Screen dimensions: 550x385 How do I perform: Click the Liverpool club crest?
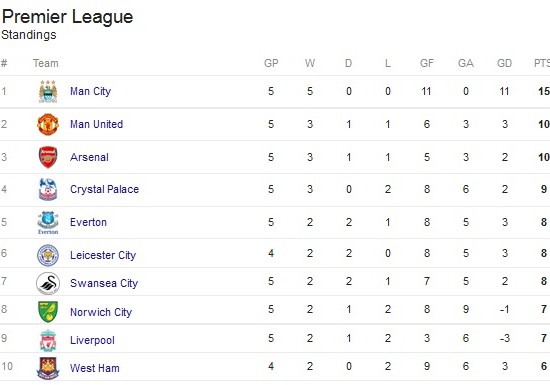pos(48,340)
